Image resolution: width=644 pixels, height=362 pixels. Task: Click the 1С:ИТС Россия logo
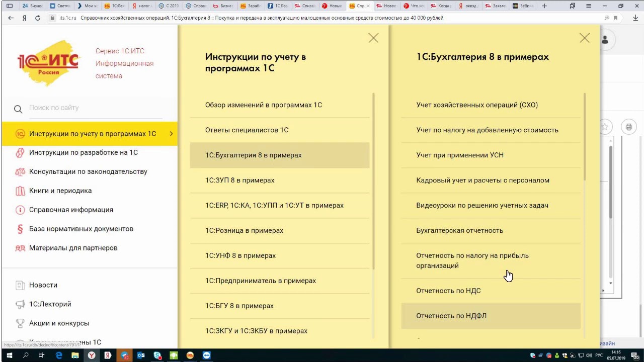coord(48,63)
